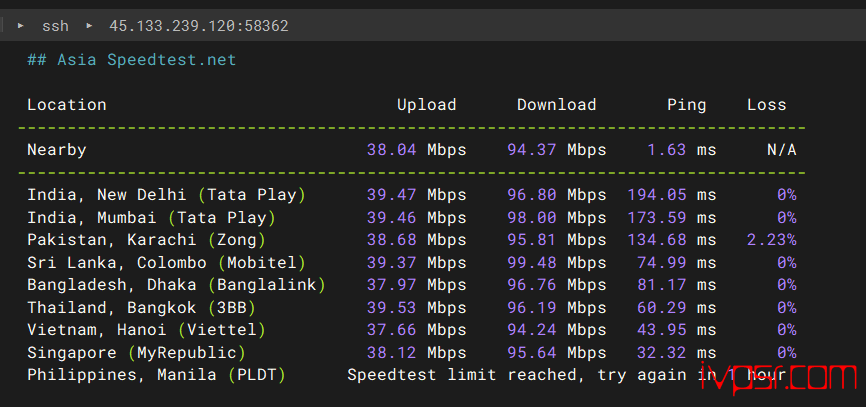Click Bangkok ping 60.29
The width and height of the screenshot is (866, 407).
coord(662,308)
